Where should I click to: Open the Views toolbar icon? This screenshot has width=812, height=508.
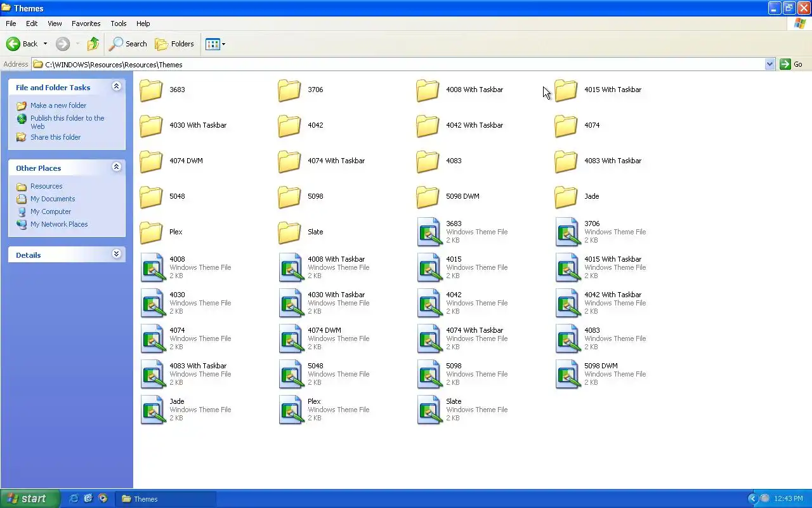point(213,44)
